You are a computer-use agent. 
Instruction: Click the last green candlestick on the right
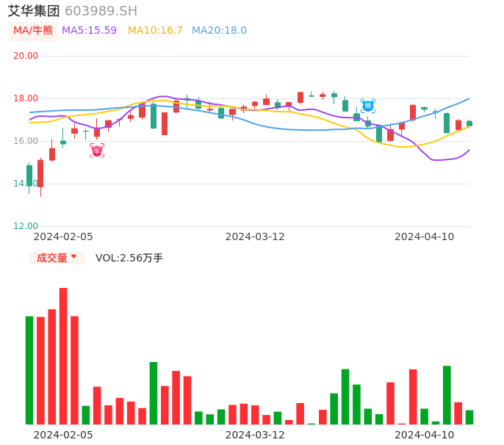coord(469,123)
